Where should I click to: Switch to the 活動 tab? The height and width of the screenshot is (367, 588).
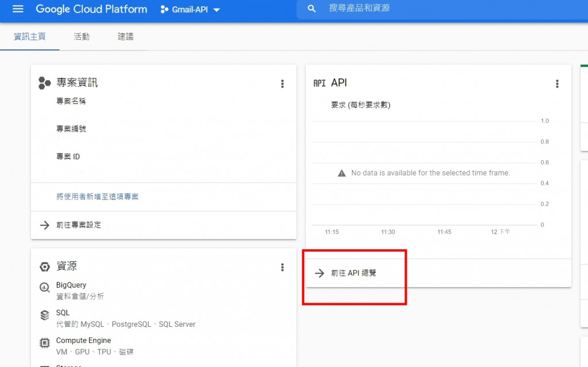click(82, 36)
